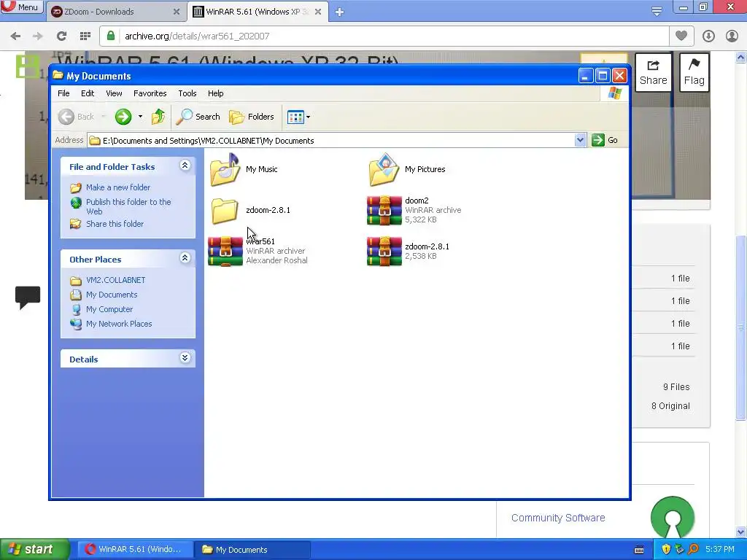747x560 pixels.
Task: Click Make a new folder link
Action: click(118, 187)
